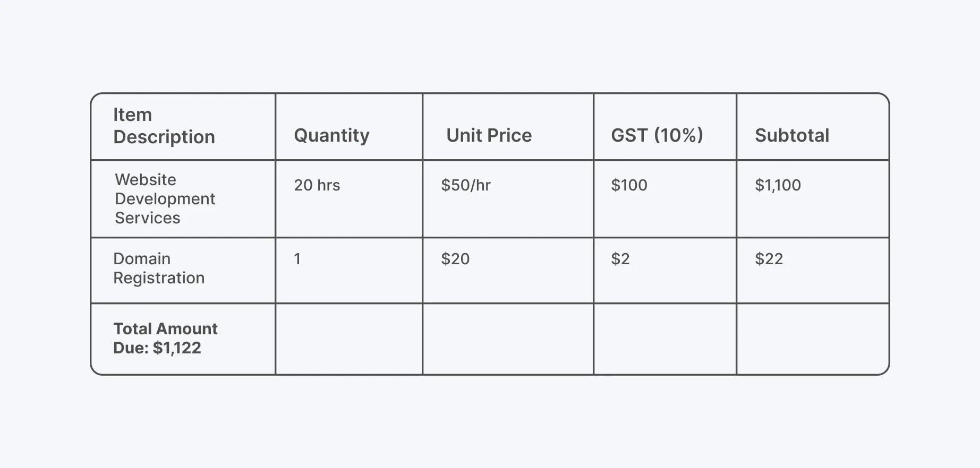Image resolution: width=980 pixels, height=468 pixels.
Task: Click the Item Description column header
Action: [164, 126]
